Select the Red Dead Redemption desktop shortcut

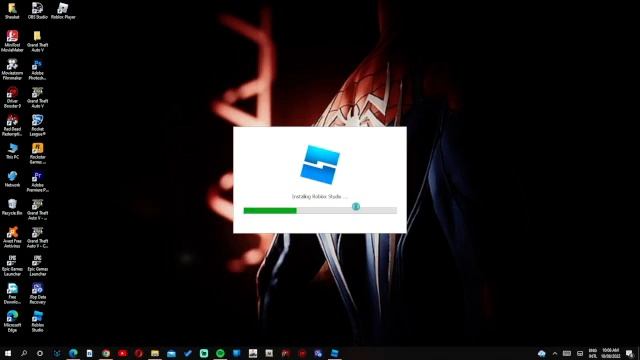[12, 125]
